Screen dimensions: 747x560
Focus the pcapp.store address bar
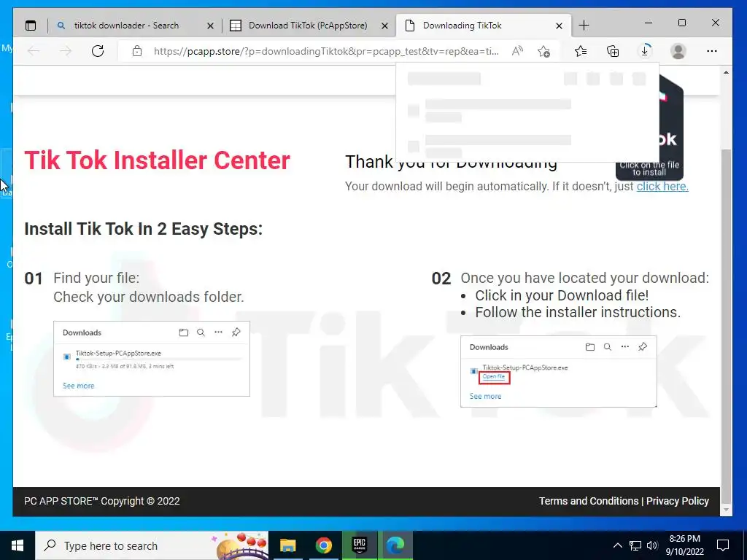pos(326,51)
